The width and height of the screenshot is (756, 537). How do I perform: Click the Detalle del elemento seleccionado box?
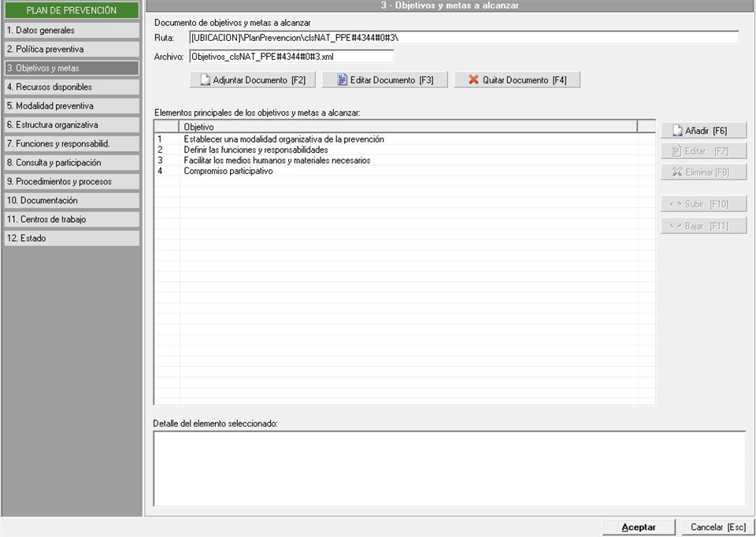(x=450, y=468)
